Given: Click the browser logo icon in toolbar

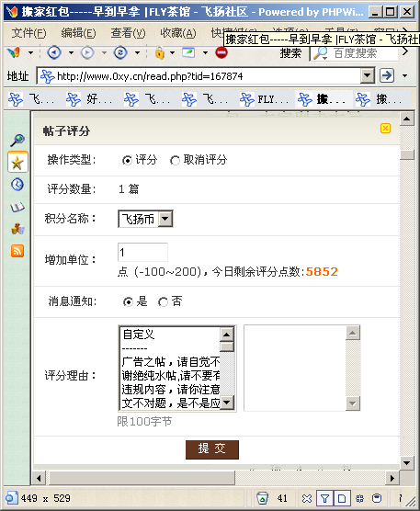Looking at the screenshot, I should coord(14,52).
